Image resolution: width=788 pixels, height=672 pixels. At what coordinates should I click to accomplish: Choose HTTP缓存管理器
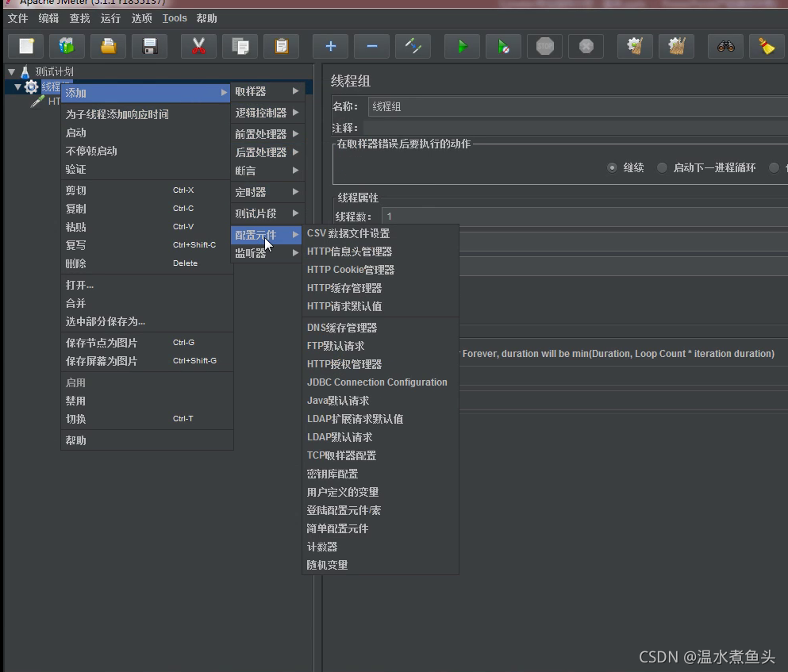(x=380, y=288)
